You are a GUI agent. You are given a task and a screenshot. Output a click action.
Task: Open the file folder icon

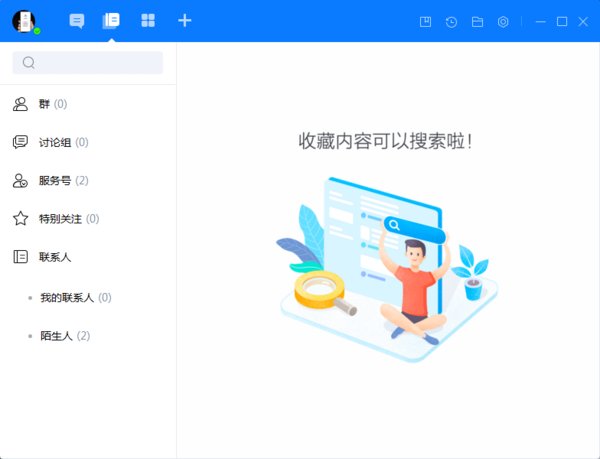coord(477,22)
